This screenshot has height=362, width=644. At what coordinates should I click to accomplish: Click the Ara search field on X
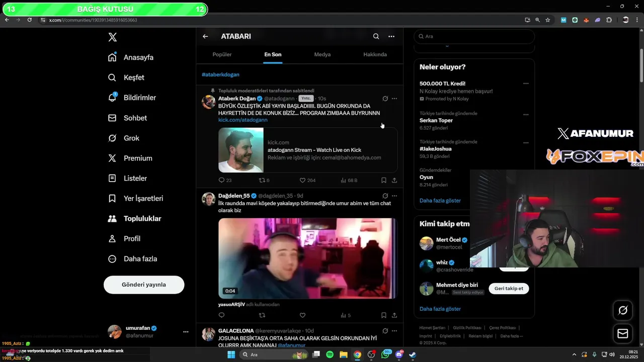[474, 36]
